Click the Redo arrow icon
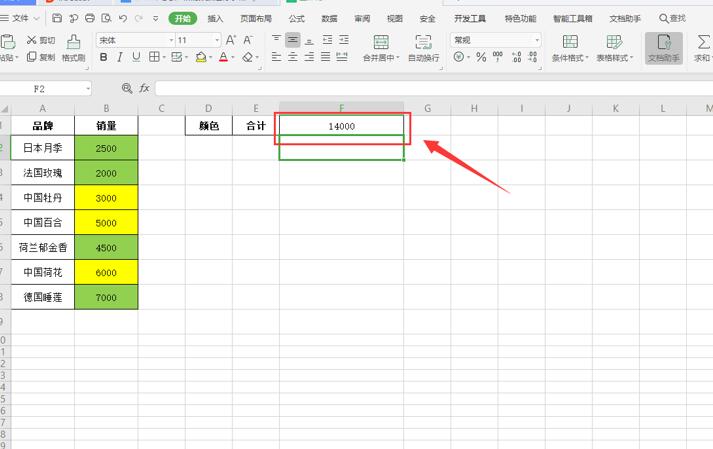Viewport: 713px width, 449px height. [139, 18]
